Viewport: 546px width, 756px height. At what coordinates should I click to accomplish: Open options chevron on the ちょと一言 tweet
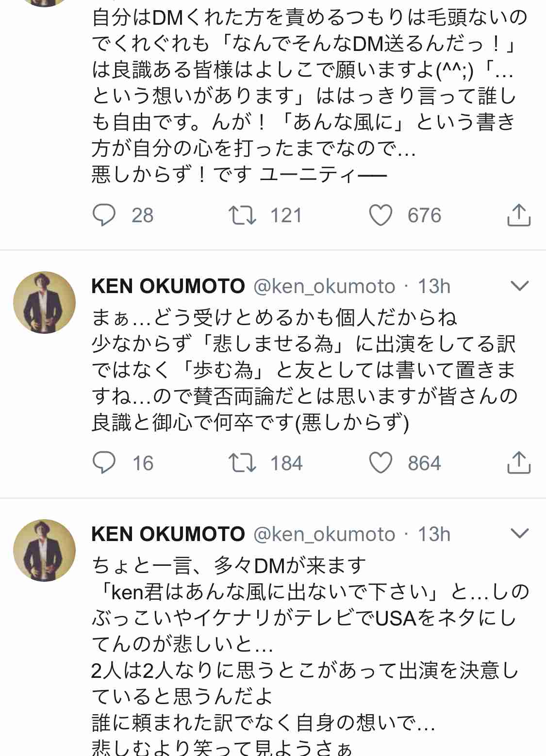pyautogui.click(x=519, y=534)
